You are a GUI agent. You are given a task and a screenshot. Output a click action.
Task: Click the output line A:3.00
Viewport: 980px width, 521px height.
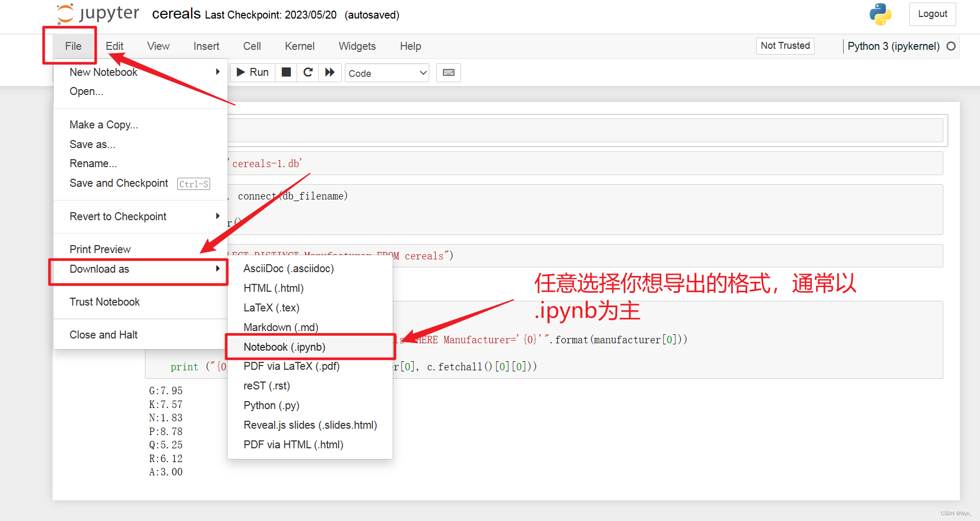click(x=166, y=472)
